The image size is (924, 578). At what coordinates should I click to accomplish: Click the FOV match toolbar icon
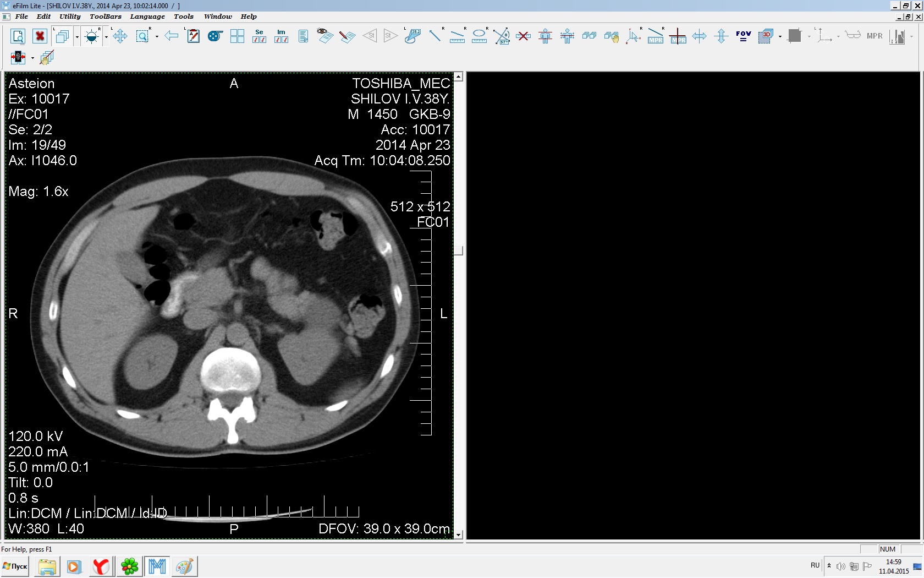(743, 37)
